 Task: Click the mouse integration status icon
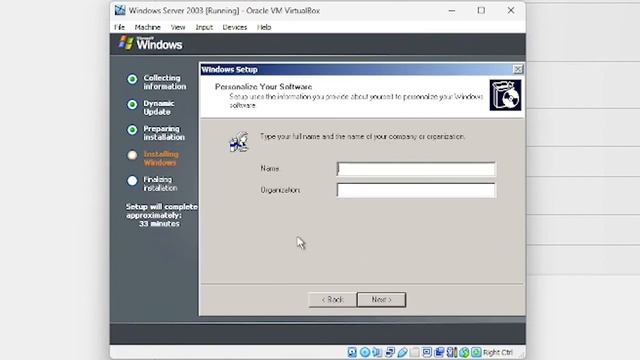tap(464, 352)
